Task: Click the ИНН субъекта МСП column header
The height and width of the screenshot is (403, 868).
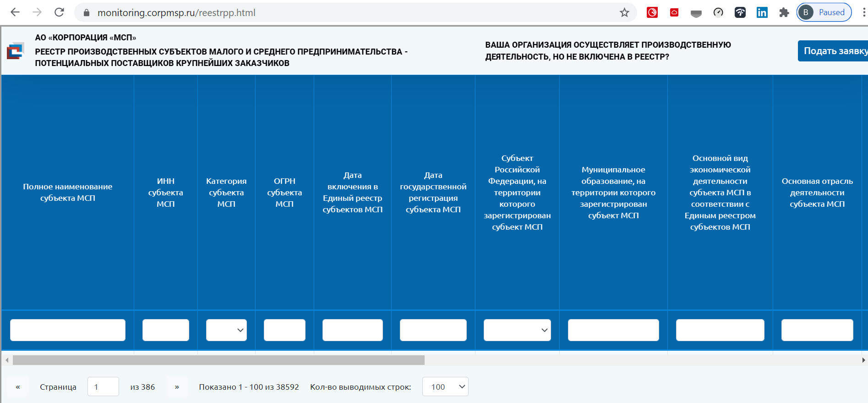Action: click(166, 193)
